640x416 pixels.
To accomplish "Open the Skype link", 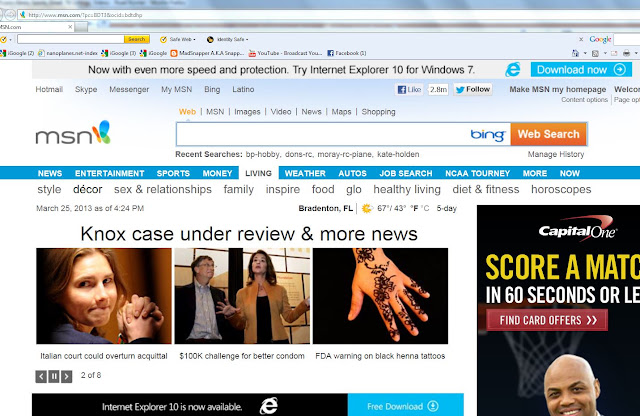I will [86, 89].
